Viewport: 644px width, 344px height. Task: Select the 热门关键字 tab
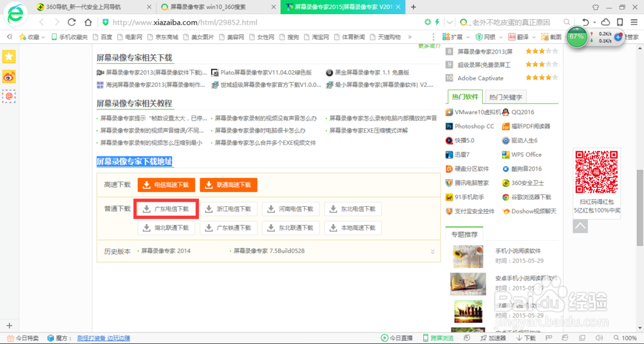pyautogui.click(x=506, y=97)
